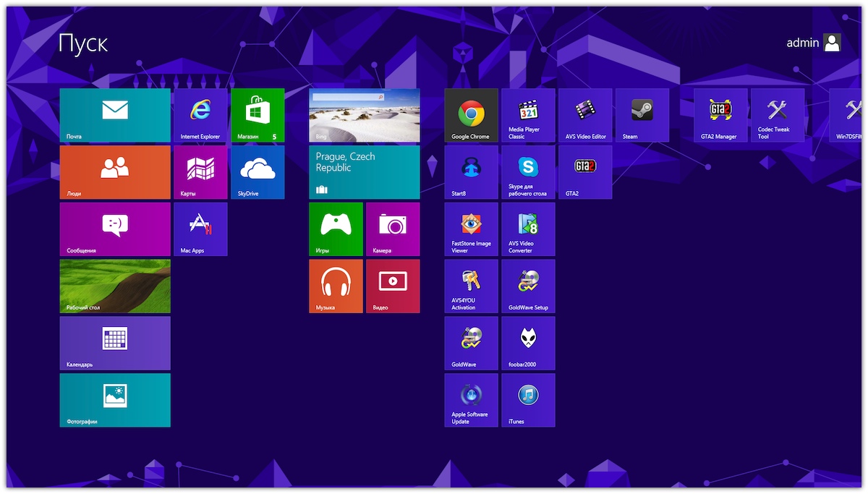
Task: Open the Почта mail tile
Action: (x=115, y=116)
